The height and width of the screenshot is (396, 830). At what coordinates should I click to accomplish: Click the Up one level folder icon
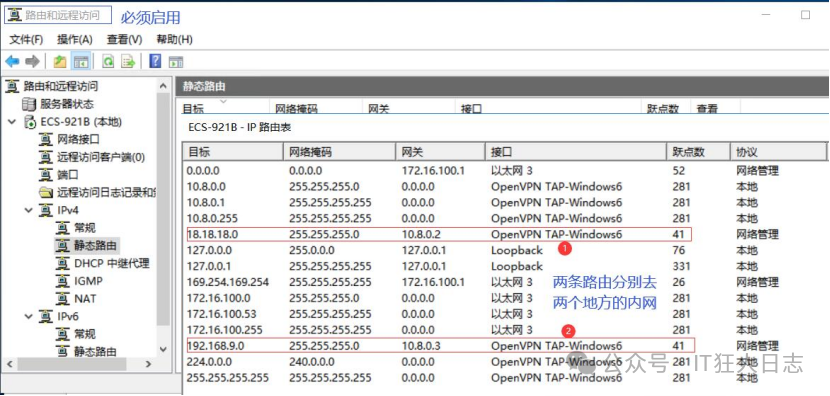(60, 62)
